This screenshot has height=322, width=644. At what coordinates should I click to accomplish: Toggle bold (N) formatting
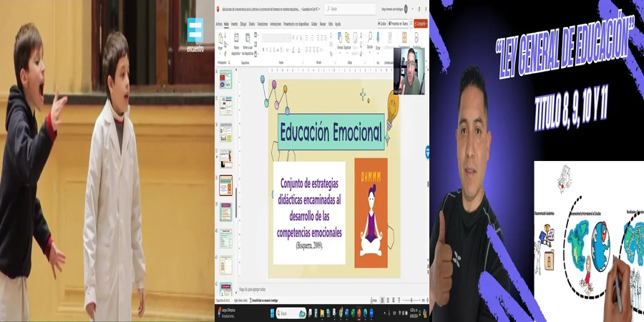pyautogui.click(x=263, y=49)
